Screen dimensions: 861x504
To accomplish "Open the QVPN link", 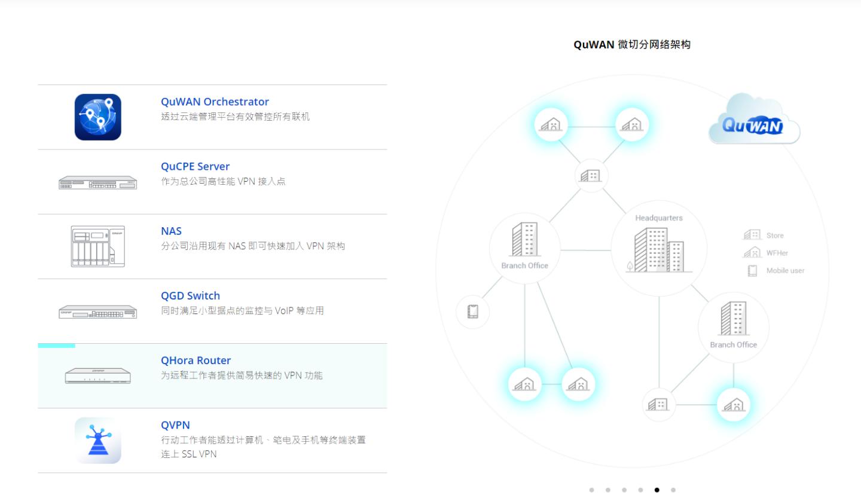I will (x=175, y=424).
